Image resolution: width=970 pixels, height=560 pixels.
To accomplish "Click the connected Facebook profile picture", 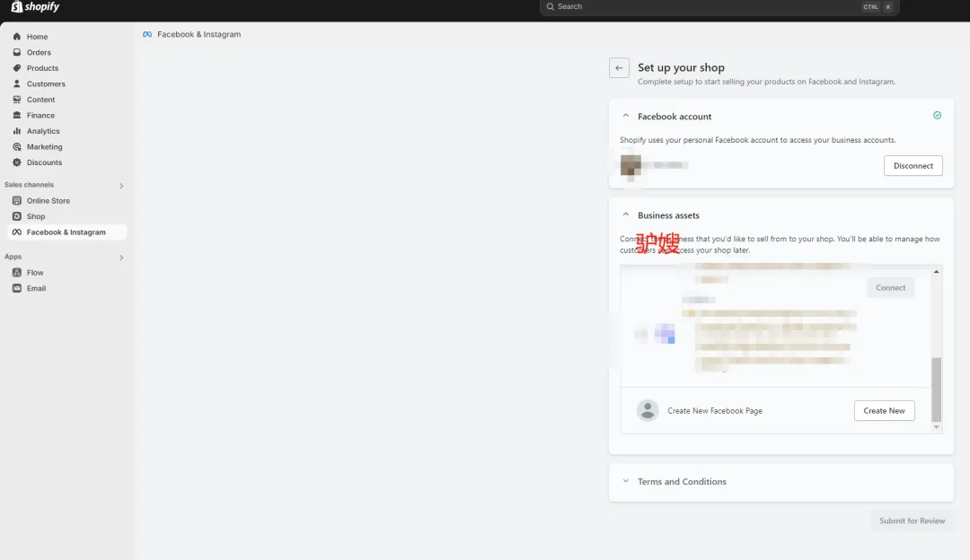I will point(630,166).
